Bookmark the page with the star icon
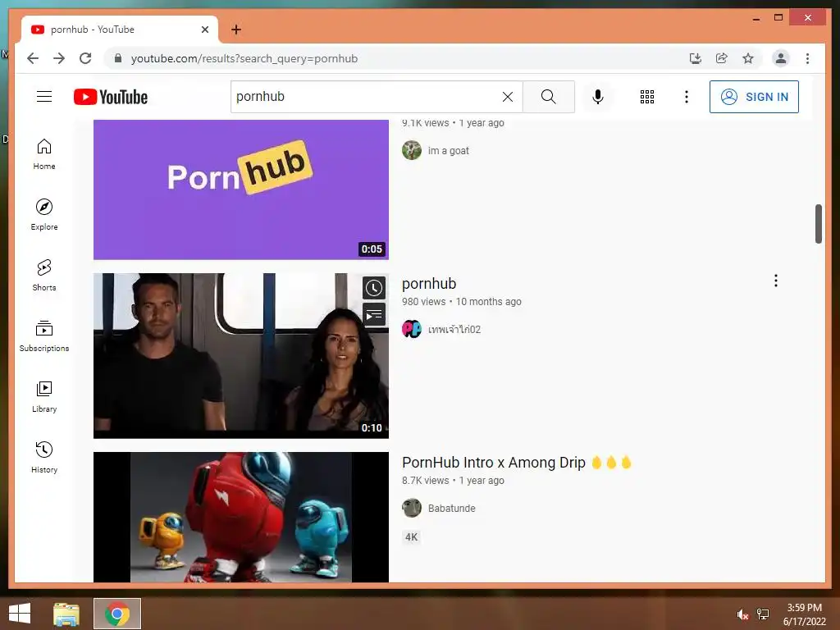Viewport: 840px width, 630px height. coord(748,58)
